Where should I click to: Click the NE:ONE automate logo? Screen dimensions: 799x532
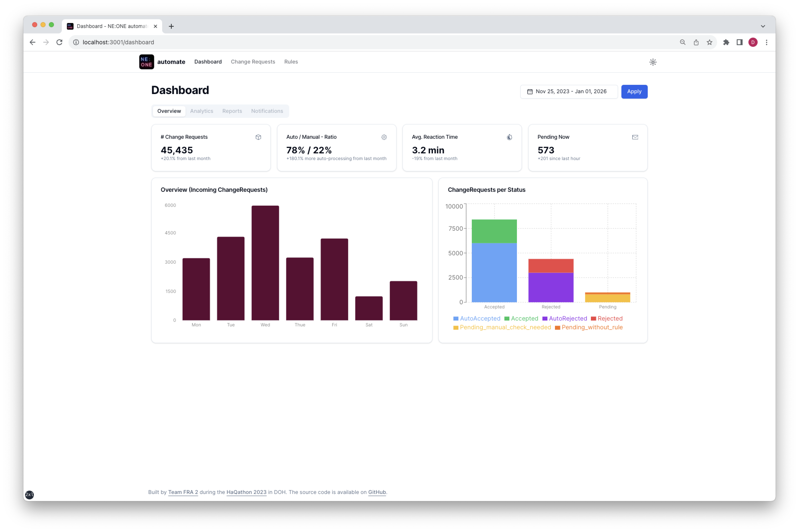(146, 62)
